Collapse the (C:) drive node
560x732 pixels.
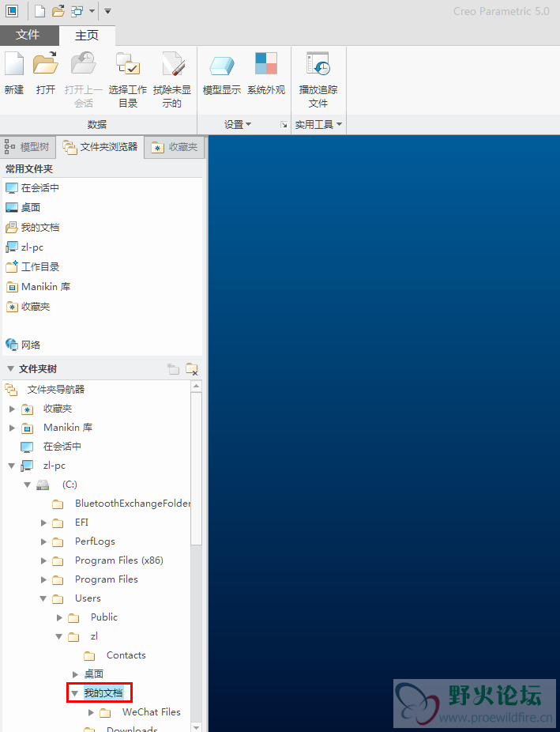[27, 485]
